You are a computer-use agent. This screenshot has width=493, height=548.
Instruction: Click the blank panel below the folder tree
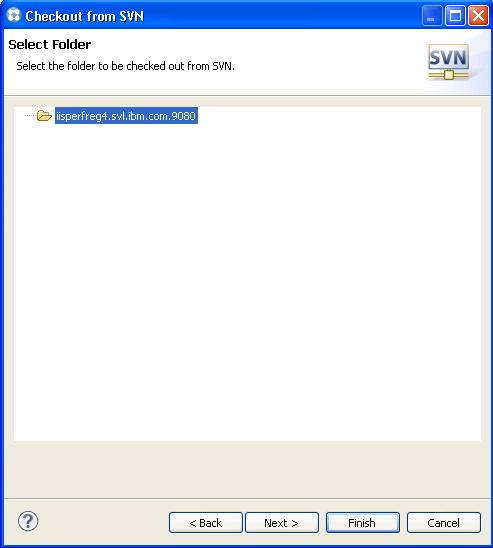point(247,469)
